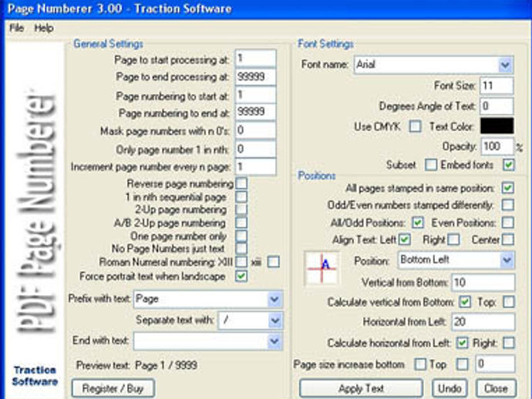Click Increment page number every n page field
This screenshot has width=532, height=399.
(x=255, y=166)
